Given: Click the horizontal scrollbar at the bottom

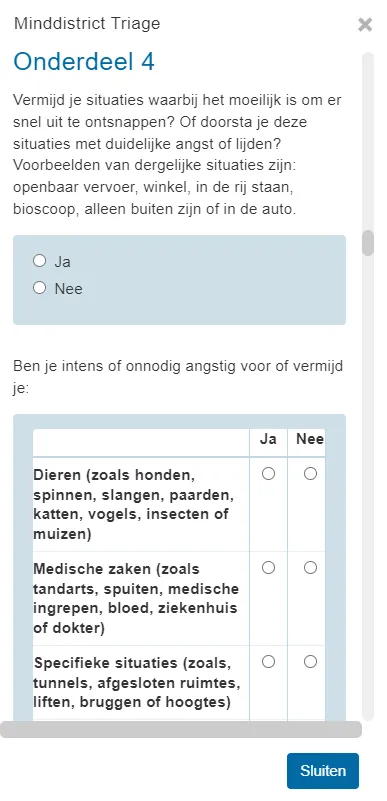Looking at the screenshot, I should click(x=181, y=729).
